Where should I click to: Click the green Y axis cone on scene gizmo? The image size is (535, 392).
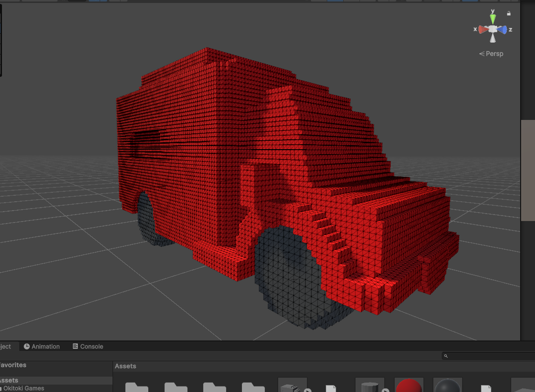493,19
